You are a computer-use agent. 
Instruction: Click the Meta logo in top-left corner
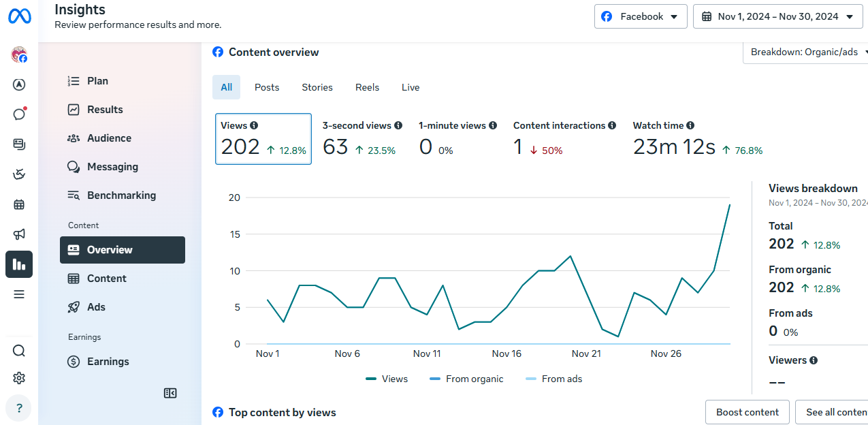pos(19,16)
